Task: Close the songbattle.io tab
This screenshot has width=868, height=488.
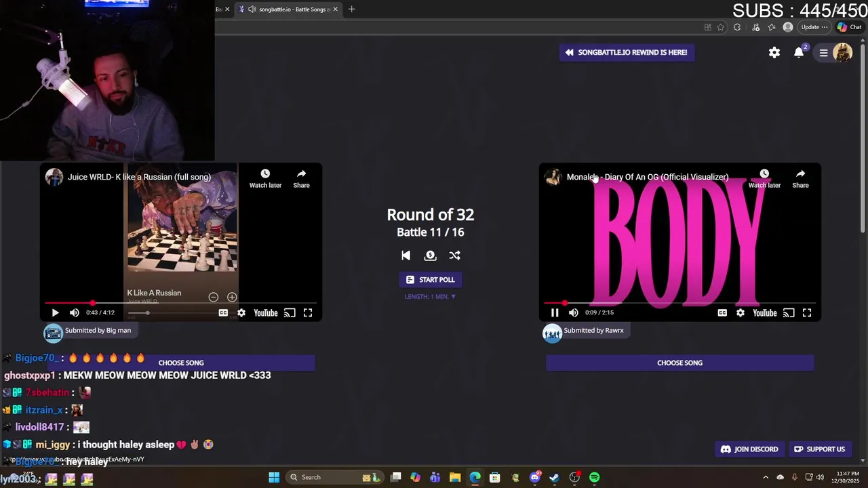Action: tap(335, 9)
